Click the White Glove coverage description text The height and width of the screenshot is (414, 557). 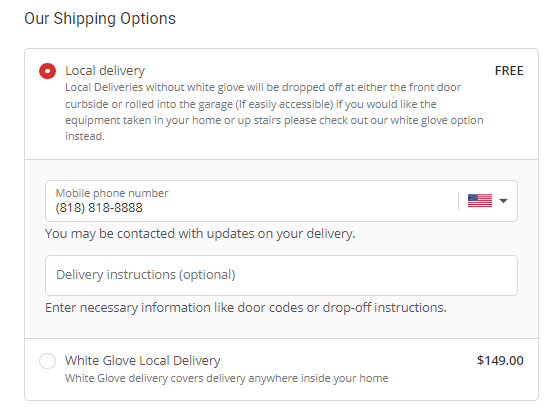point(227,378)
